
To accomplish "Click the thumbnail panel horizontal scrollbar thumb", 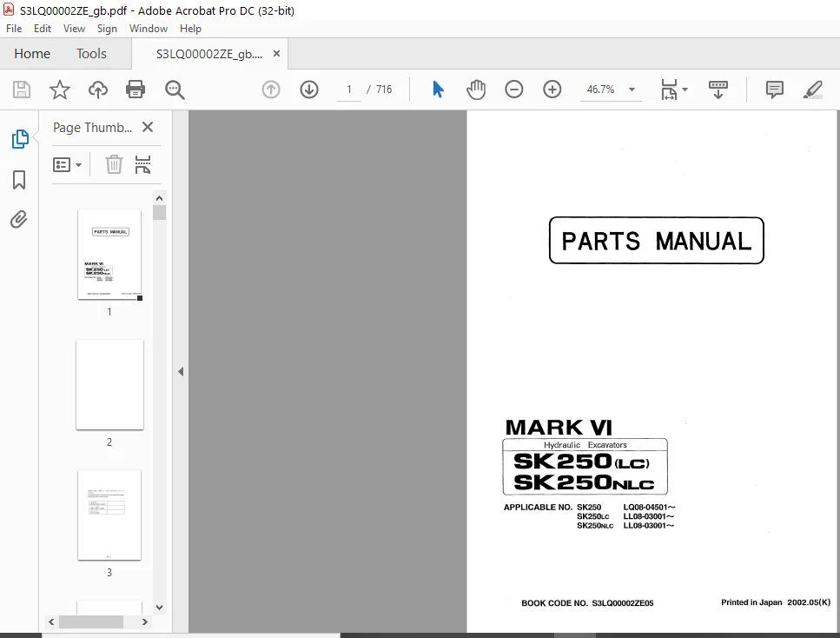I will coord(91,621).
